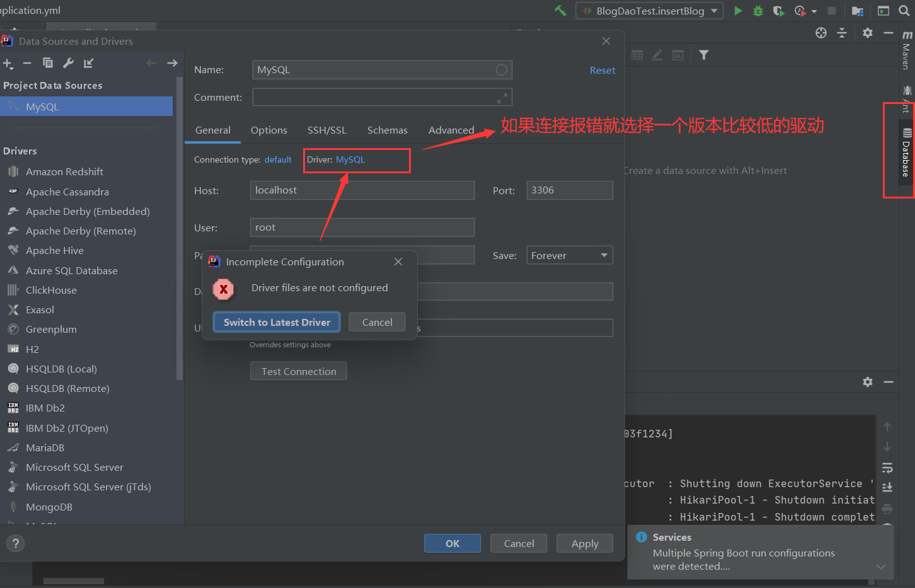Click the wrench icon in Data Sources toolbar

(68, 63)
